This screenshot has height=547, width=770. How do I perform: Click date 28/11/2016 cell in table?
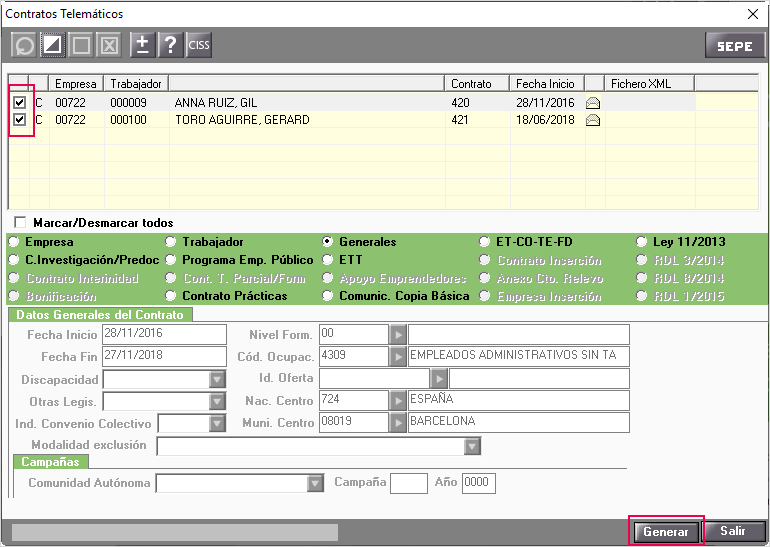[x=548, y=103]
